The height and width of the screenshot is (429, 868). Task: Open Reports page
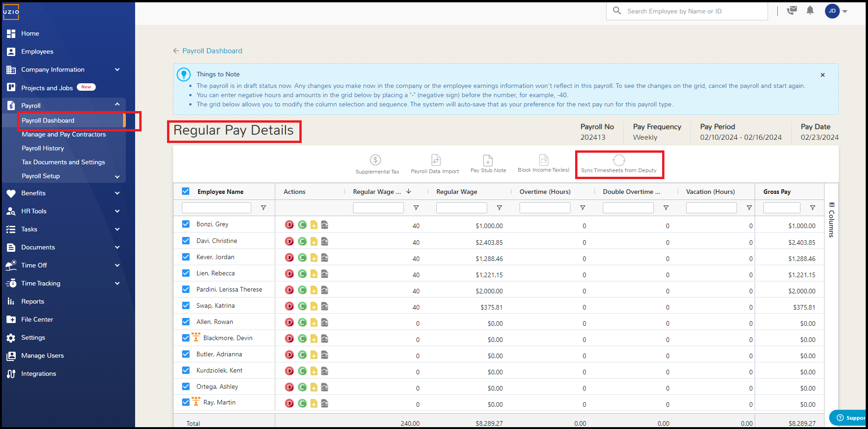[32, 301]
